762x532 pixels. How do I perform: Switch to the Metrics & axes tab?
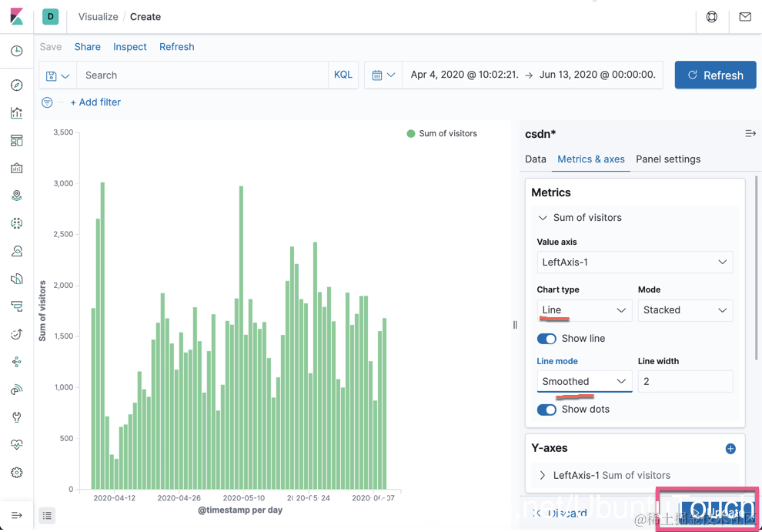(x=591, y=159)
